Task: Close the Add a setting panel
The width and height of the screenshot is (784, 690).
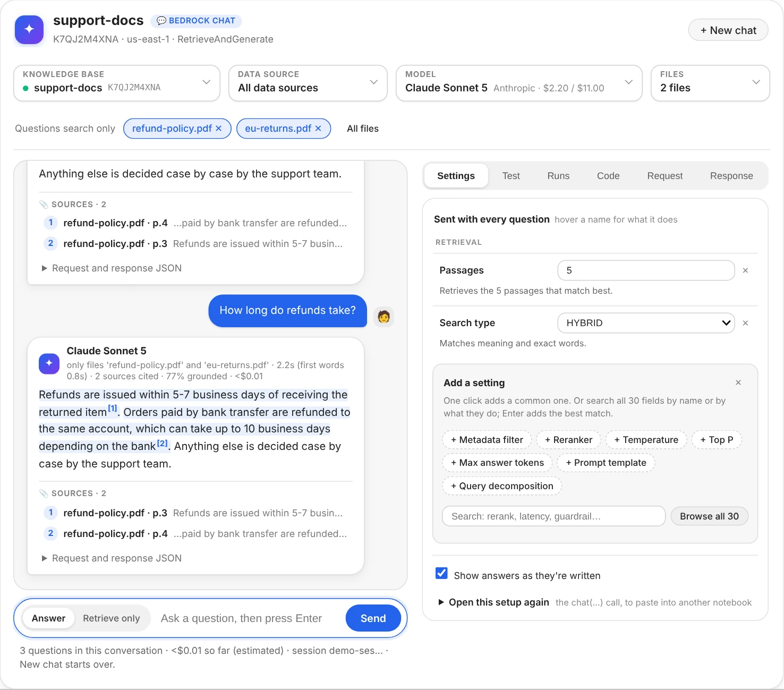Action: pos(738,382)
